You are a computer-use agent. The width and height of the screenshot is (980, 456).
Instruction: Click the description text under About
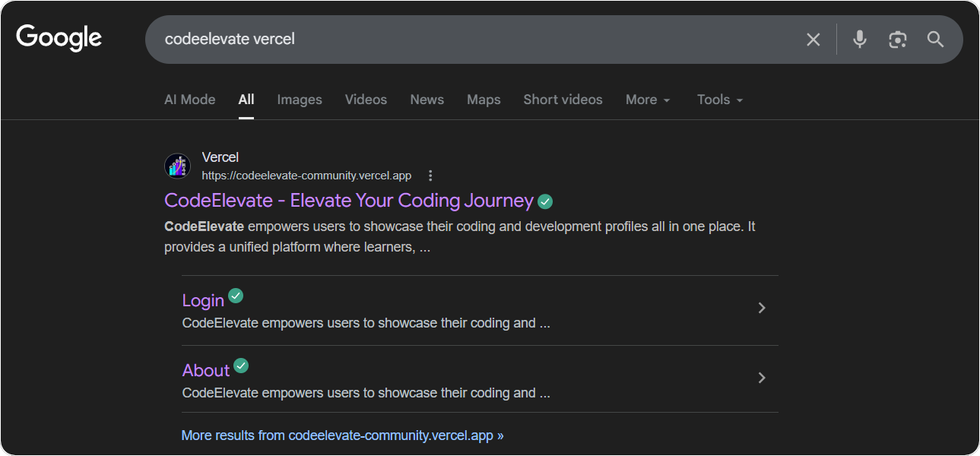click(x=366, y=393)
